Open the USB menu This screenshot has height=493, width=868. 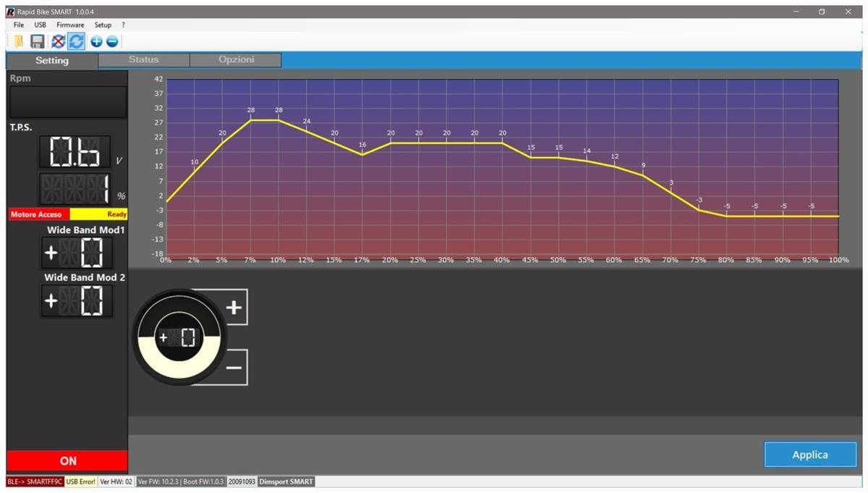[x=41, y=25]
